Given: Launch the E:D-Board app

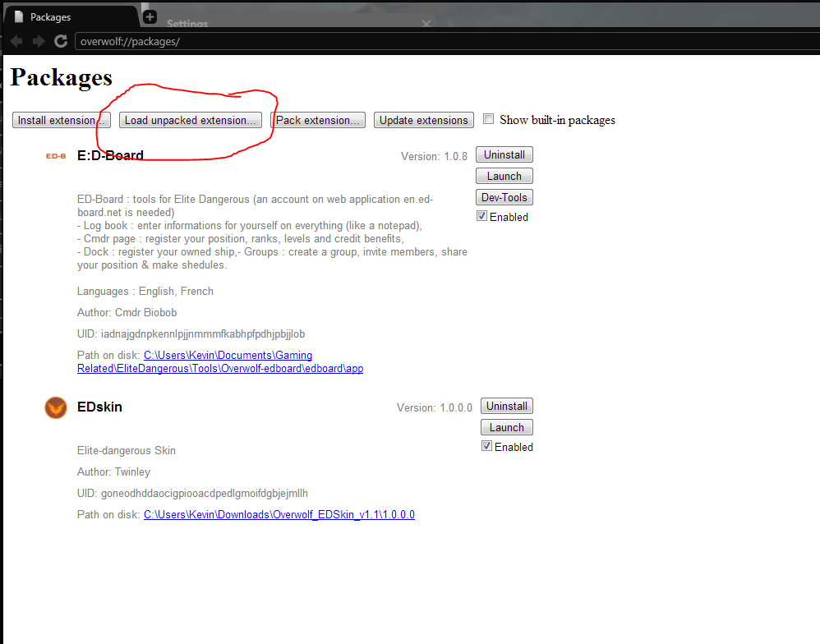Looking at the screenshot, I should [x=504, y=176].
